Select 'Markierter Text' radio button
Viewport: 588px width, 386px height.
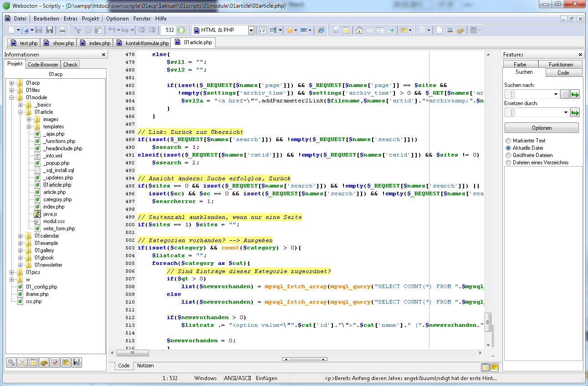[x=508, y=141]
